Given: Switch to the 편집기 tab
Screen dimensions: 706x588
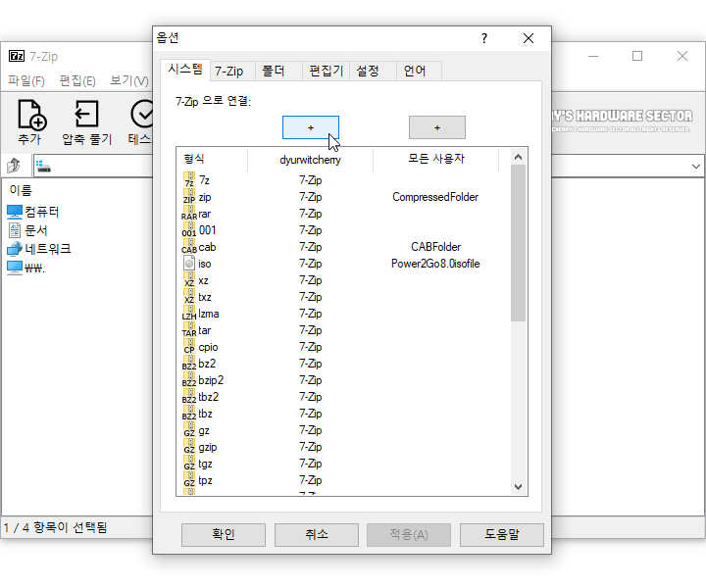Looking at the screenshot, I should click(x=326, y=72).
